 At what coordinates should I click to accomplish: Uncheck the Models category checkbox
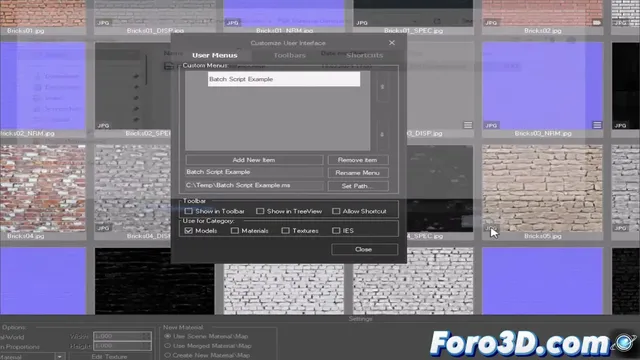(188, 231)
